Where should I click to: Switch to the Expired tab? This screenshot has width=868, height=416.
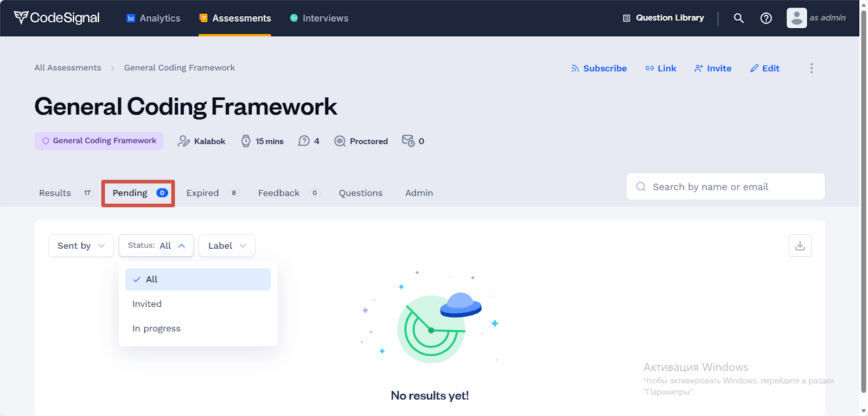coord(203,193)
